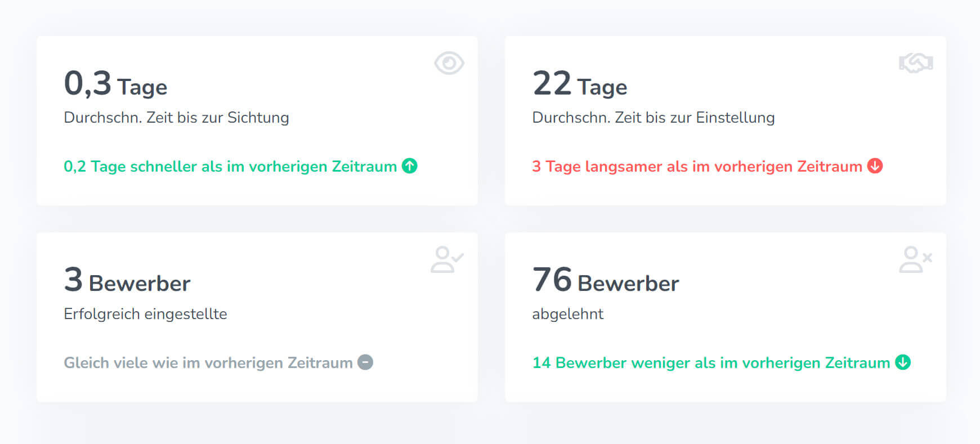The width and height of the screenshot is (980, 444).
Task: Click the red down arrow icon
Action: (875, 166)
